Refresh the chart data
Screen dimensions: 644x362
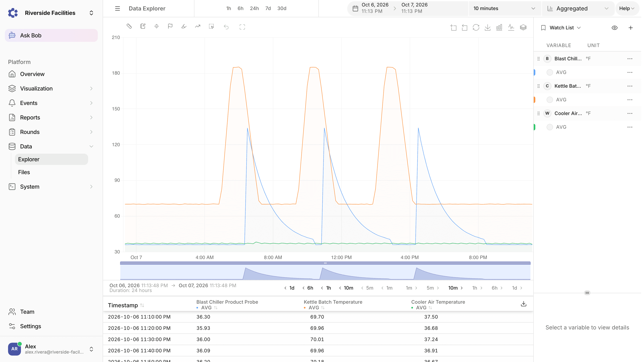(x=476, y=28)
